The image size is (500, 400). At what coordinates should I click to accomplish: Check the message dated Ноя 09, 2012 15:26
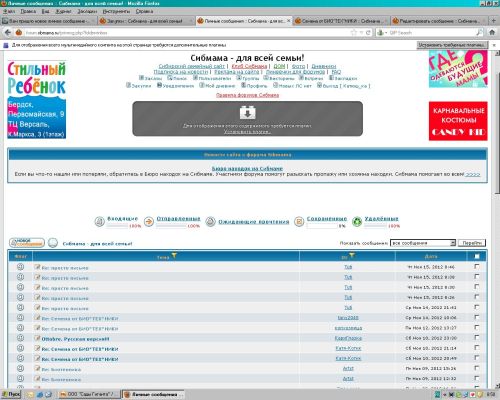point(477,368)
